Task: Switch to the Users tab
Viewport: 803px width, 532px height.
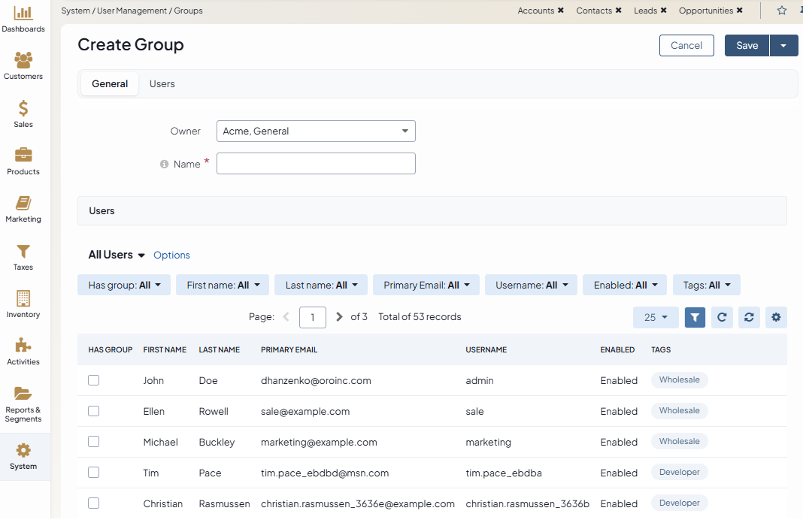Action: click(162, 84)
